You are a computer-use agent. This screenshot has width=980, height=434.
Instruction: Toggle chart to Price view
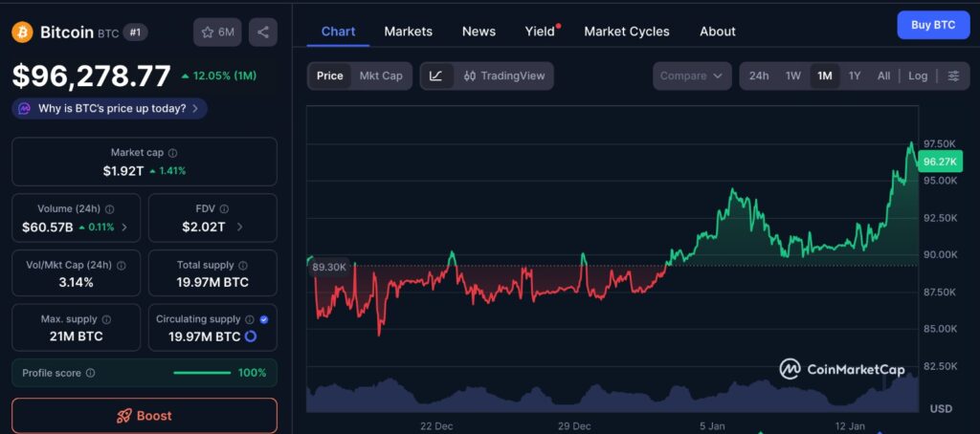(x=329, y=76)
